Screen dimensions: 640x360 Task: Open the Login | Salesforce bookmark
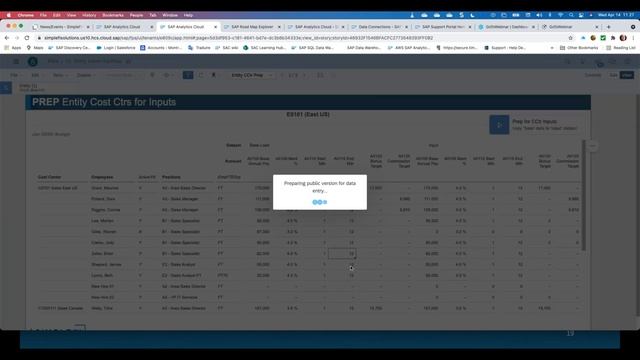pyautogui.click(x=116, y=48)
